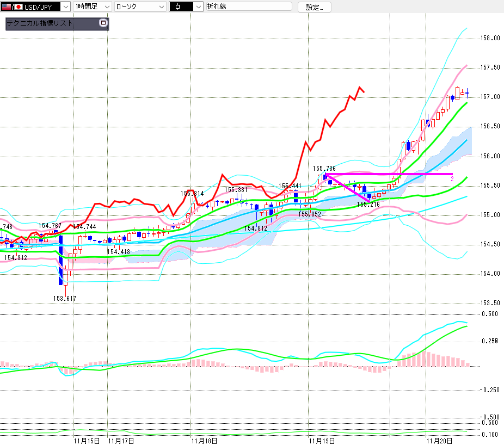Click the 154.812 price label
Viewport: 504px width, 445px height.
256,228
